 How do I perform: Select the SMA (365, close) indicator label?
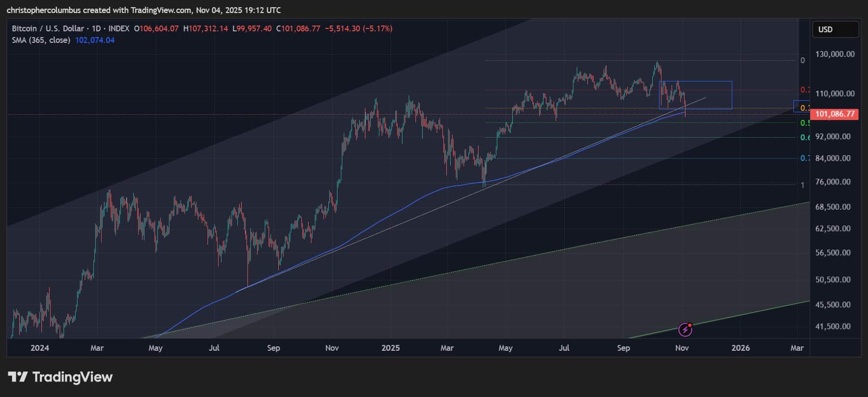point(41,40)
